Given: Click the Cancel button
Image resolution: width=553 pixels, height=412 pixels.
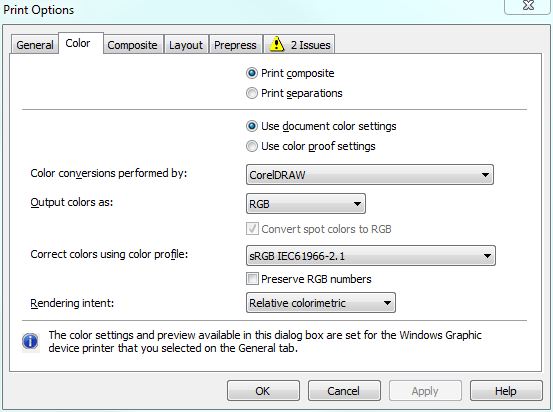Looking at the screenshot, I should pyautogui.click(x=344, y=391).
